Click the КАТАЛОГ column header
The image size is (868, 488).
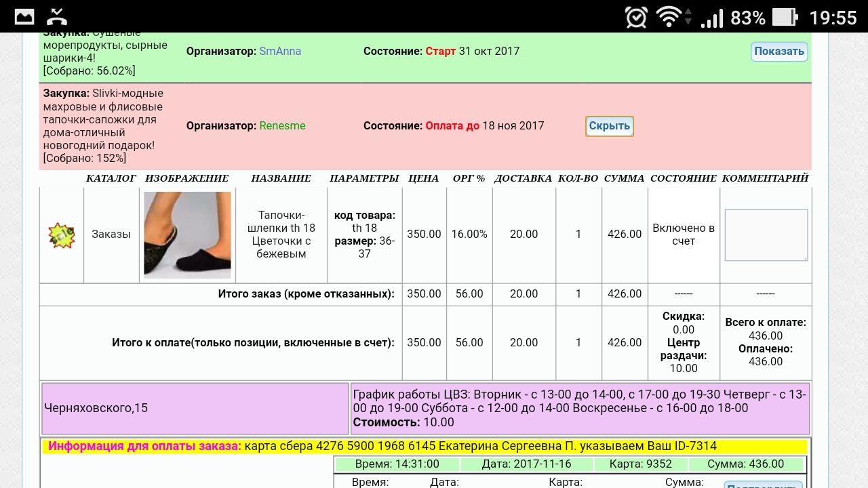(x=111, y=178)
